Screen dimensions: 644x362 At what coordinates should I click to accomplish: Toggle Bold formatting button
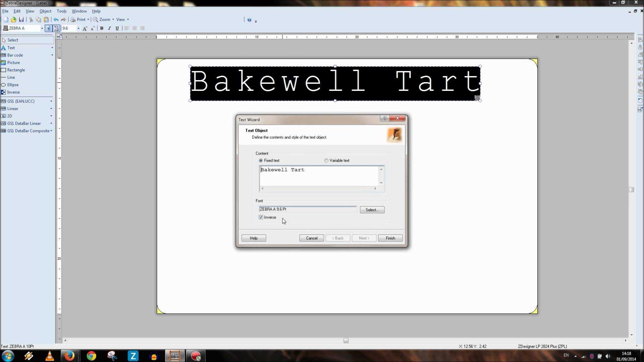coord(102,28)
